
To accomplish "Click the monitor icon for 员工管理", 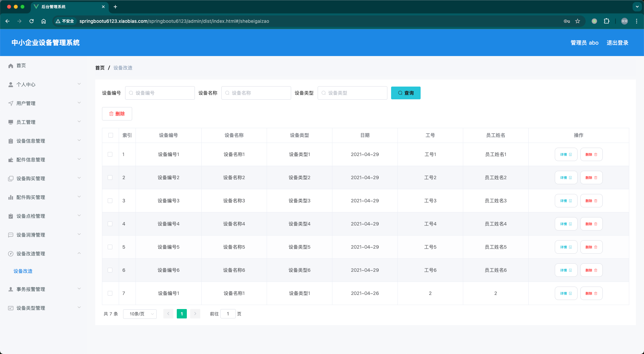I will click(x=11, y=122).
